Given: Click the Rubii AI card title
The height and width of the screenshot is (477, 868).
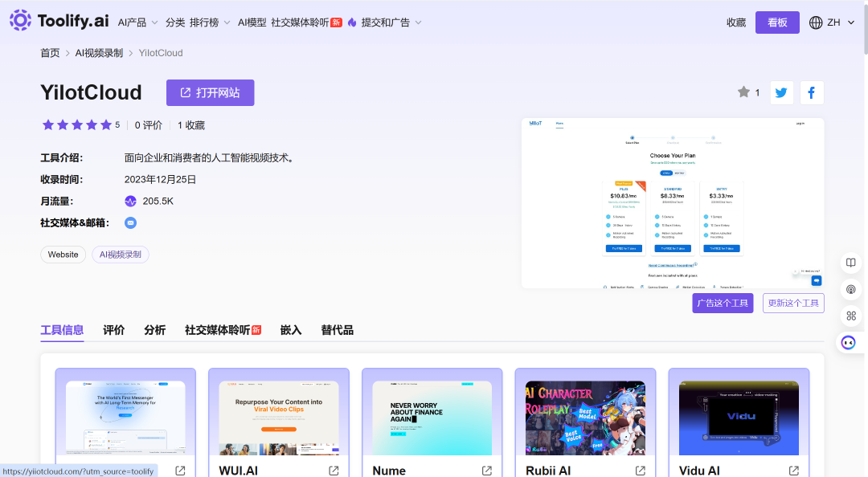Looking at the screenshot, I should (548, 471).
